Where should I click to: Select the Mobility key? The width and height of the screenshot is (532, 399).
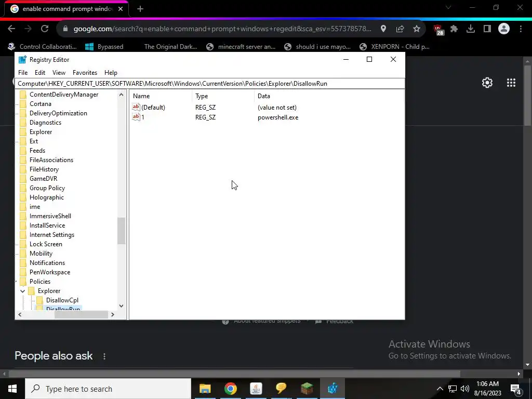point(41,254)
